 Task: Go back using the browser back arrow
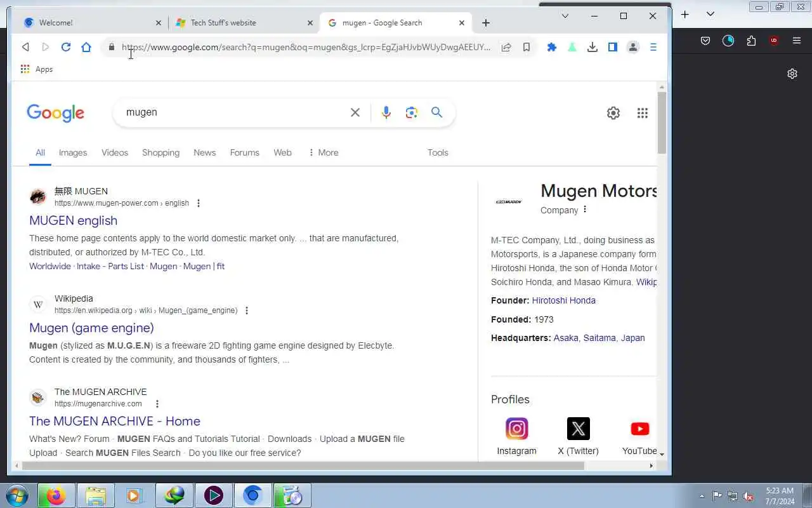click(25, 47)
